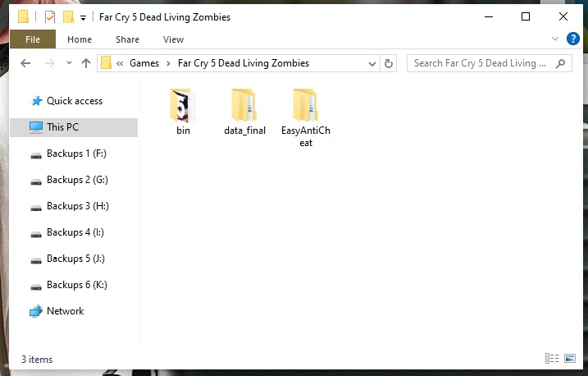Select Network in the navigation pane
Screen dimensions: 588x376
(x=75, y=311)
